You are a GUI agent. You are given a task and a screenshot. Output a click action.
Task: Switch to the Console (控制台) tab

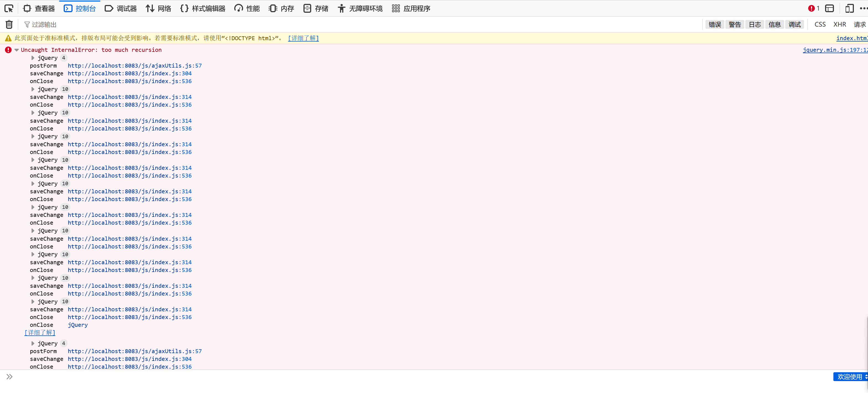[80, 8]
